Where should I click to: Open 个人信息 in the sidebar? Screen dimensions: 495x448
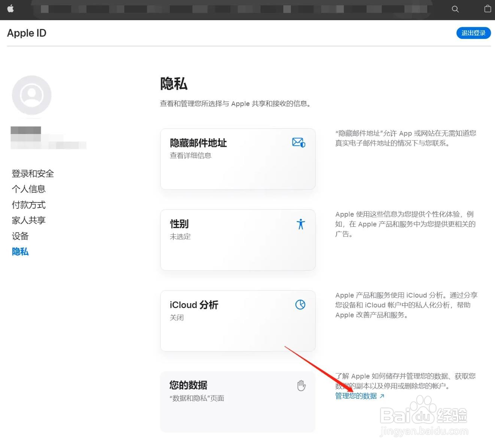click(x=28, y=189)
